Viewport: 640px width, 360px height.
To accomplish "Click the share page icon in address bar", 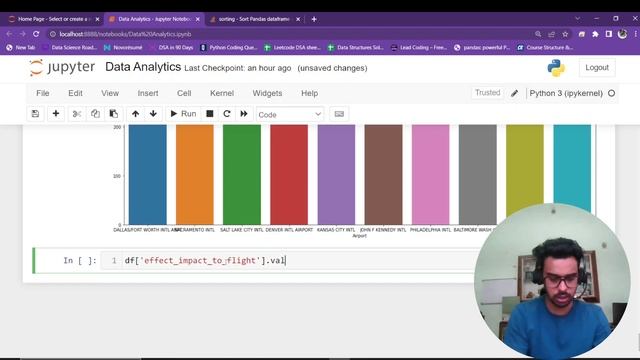I will point(551,34).
